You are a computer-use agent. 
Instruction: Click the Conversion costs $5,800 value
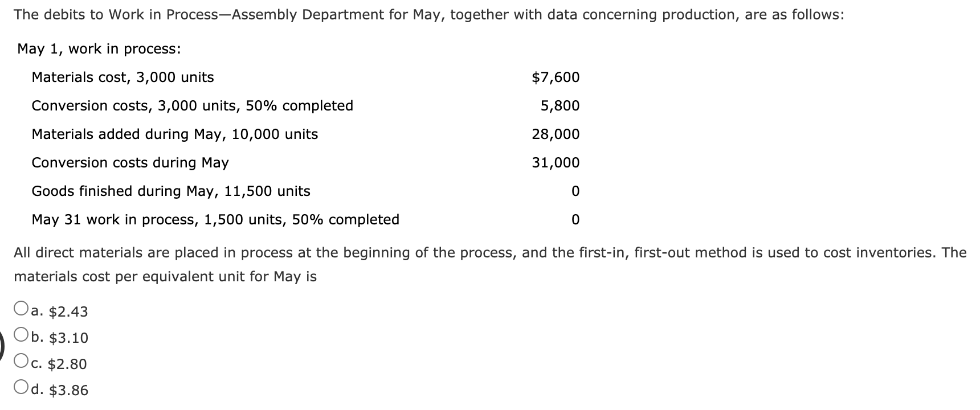pos(560,105)
